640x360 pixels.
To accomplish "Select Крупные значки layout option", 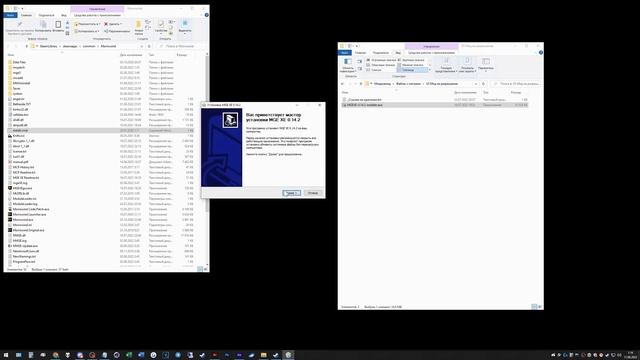I will point(411,60).
